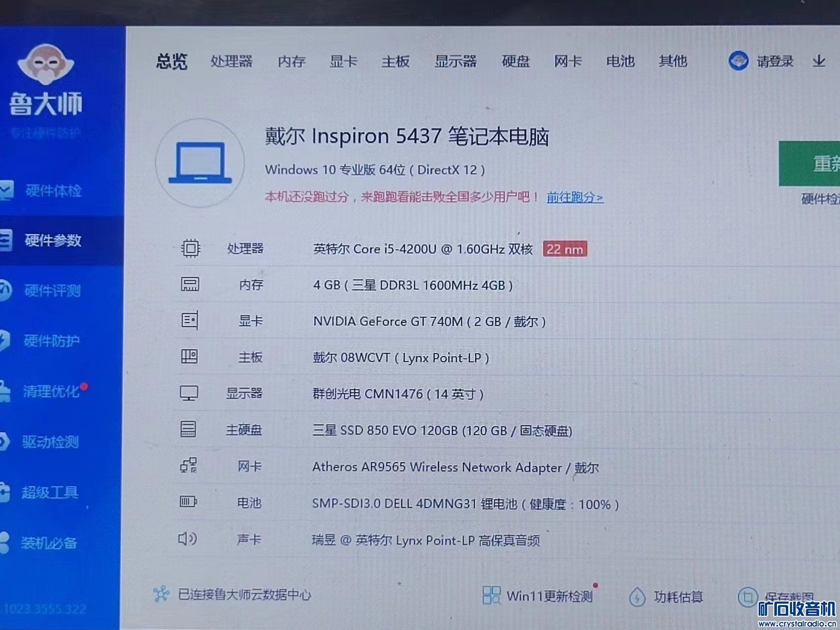
Task: Click the monitor display icon
Action: pos(189,393)
